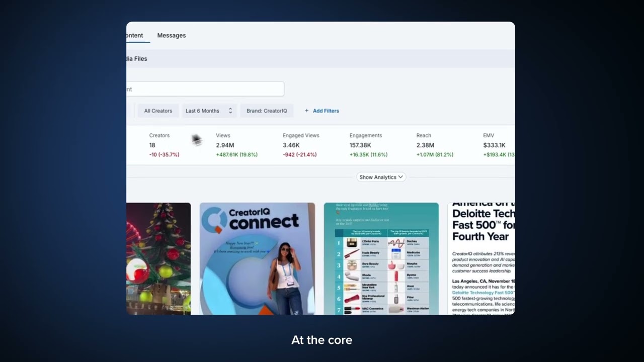Click the Views column label
Image resolution: width=644 pixels, height=362 pixels.
point(223,135)
